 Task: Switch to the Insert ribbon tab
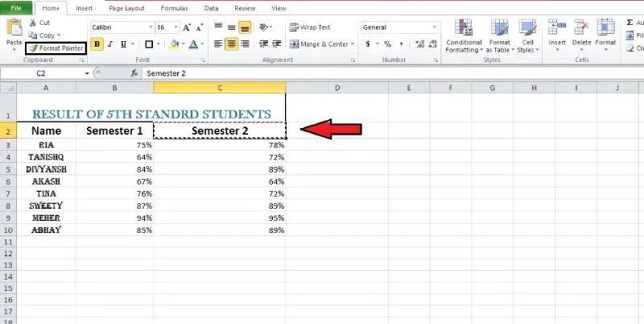coord(85,8)
